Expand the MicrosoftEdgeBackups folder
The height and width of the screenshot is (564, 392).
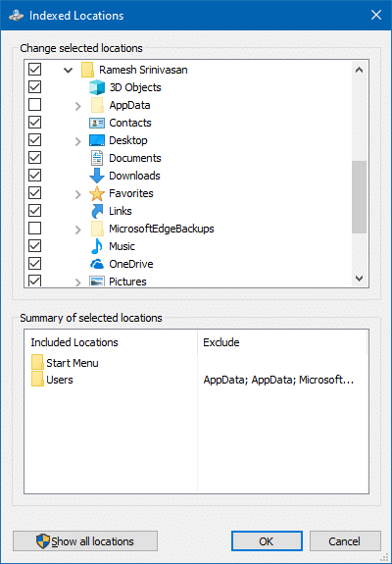pyautogui.click(x=78, y=230)
